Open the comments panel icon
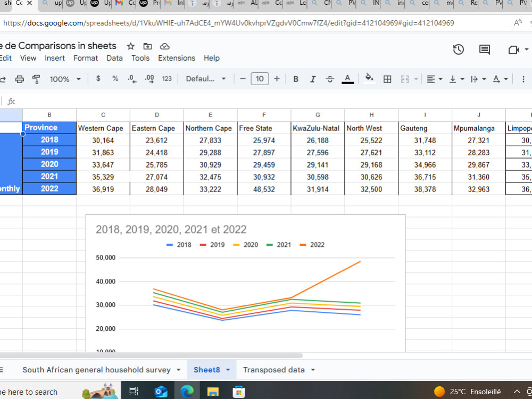Image resolution: width=532 pixels, height=399 pixels. point(485,49)
